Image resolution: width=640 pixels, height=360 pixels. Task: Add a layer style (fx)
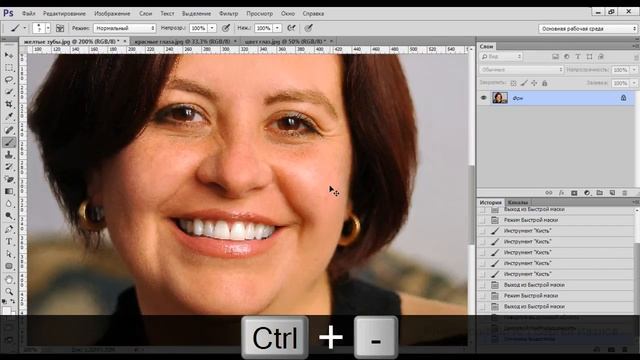(x=561, y=193)
